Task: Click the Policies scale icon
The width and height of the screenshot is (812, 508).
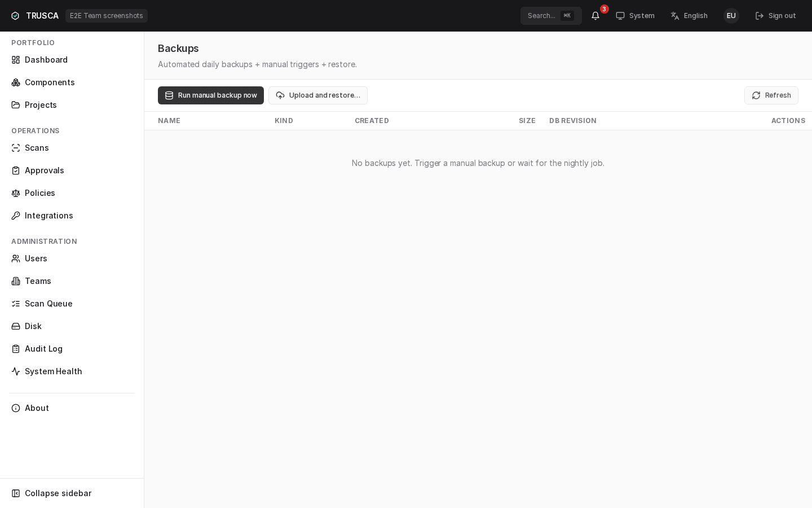Action: click(16, 193)
